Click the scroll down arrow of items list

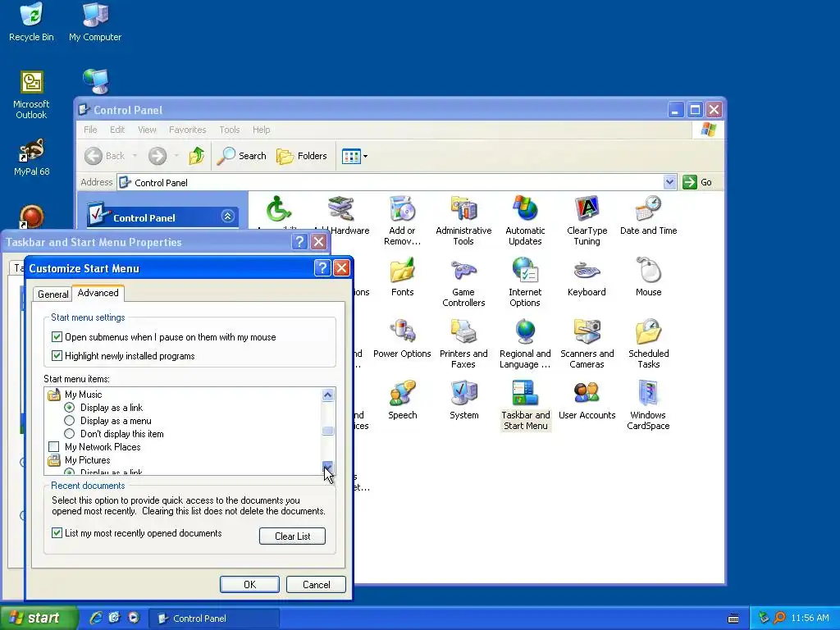coord(328,467)
